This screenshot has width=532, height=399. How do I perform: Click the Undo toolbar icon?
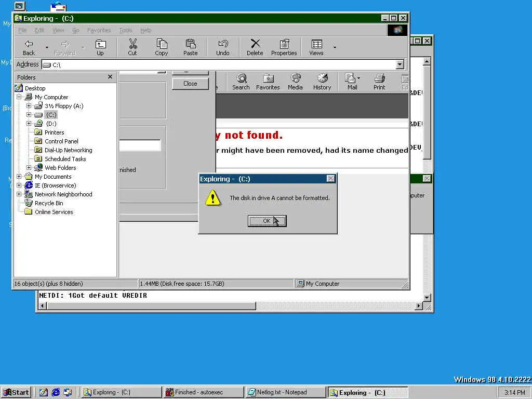pyautogui.click(x=223, y=47)
